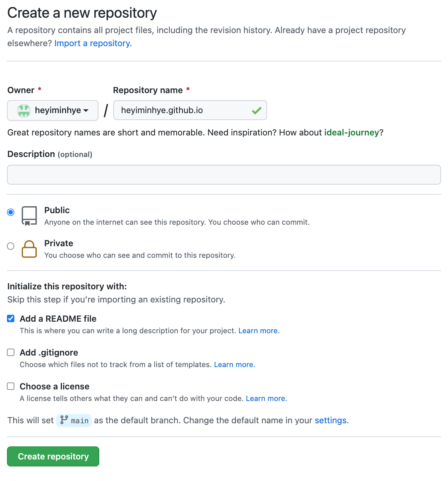Click the green checkmark in repository name
The height and width of the screenshot is (481, 448).
256,111
